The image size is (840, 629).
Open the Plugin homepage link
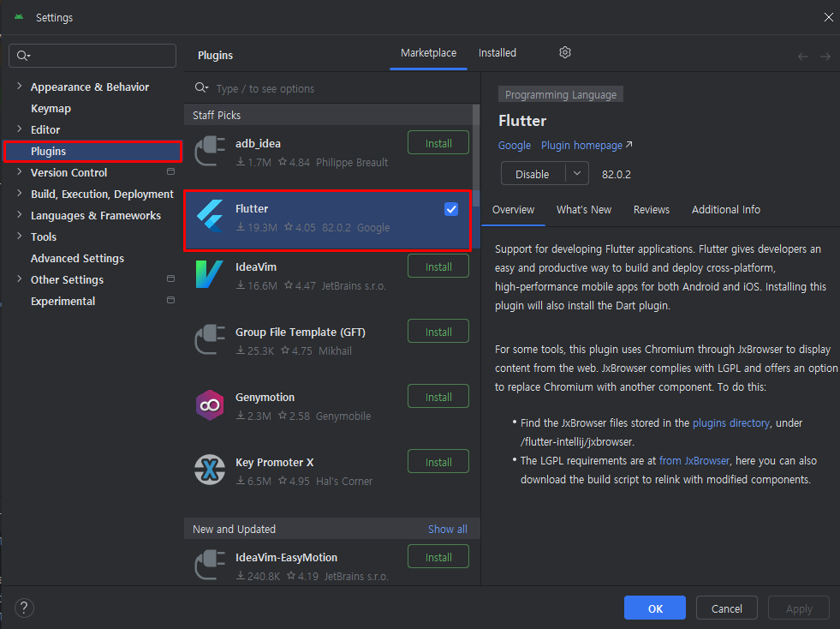pyautogui.click(x=581, y=146)
